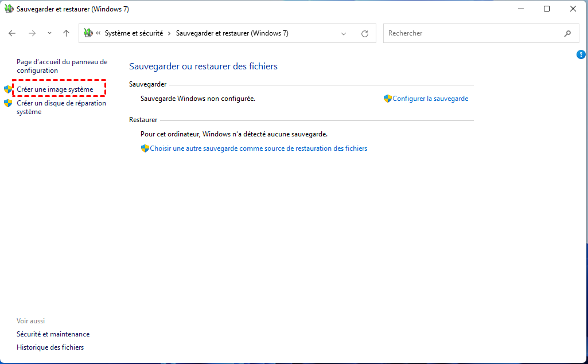Go forward with the right arrow

(x=32, y=33)
